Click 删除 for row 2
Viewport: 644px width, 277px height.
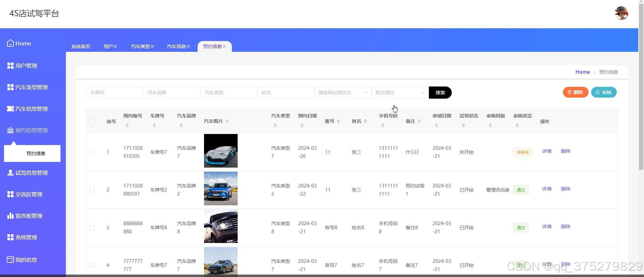(565, 189)
